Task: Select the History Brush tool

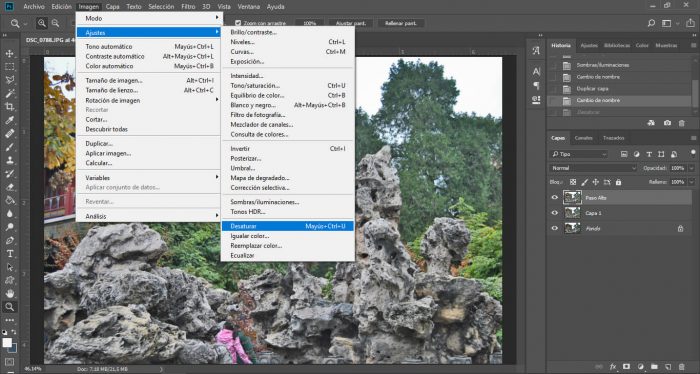Action: [9, 174]
